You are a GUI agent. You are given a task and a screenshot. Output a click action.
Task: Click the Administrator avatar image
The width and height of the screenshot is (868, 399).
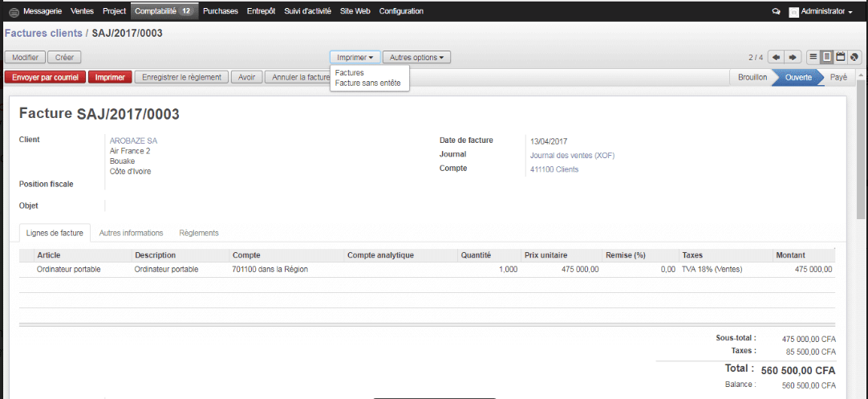794,11
